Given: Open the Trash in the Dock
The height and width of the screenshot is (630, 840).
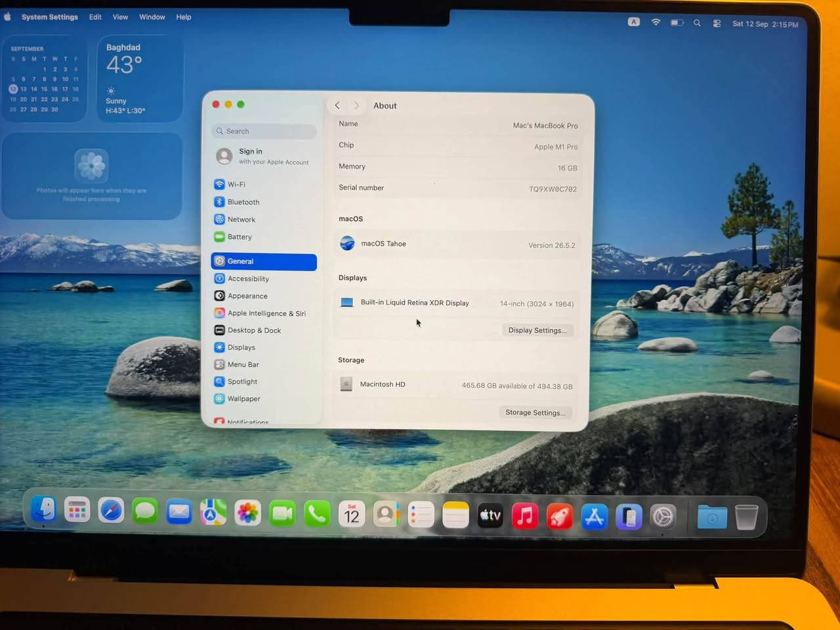Looking at the screenshot, I should [746, 517].
